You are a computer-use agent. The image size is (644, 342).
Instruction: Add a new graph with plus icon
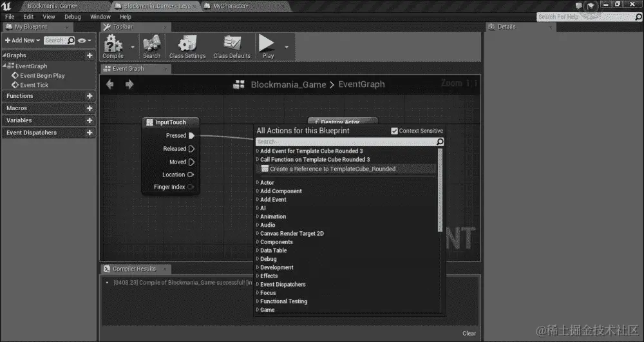point(90,55)
